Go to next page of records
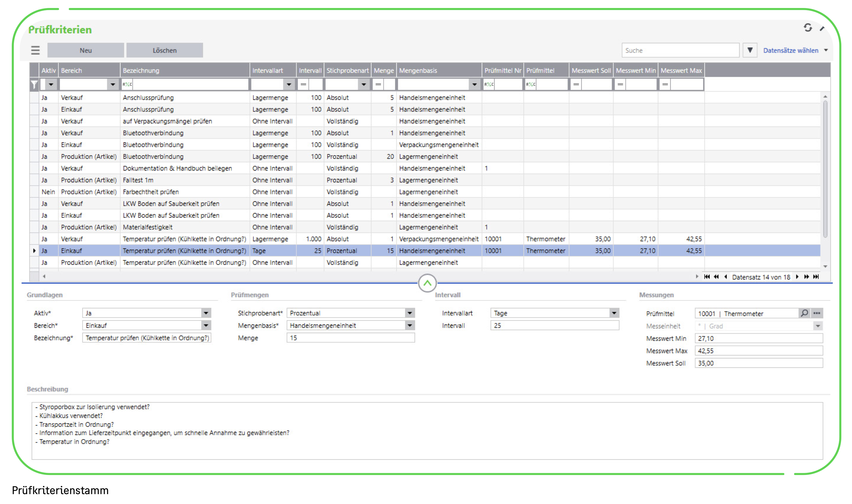 point(806,277)
